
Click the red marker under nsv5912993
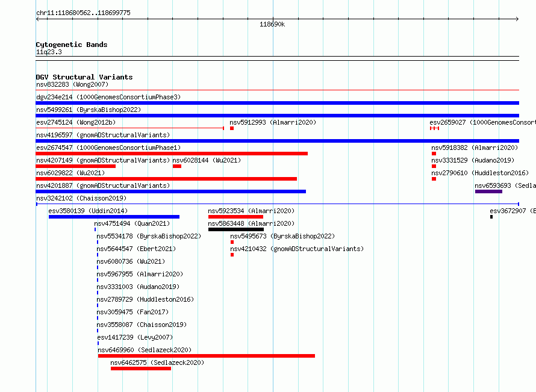(232, 128)
